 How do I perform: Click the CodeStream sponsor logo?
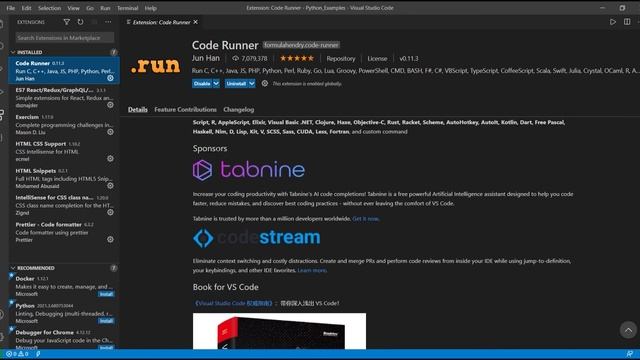pyautogui.click(x=256, y=238)
